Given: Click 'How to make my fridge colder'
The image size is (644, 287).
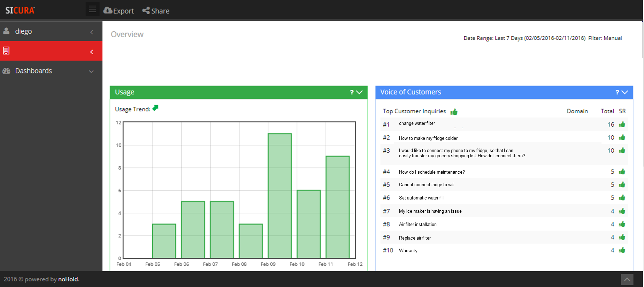Looking at the screenshot, I should click(x=428, y=138).
